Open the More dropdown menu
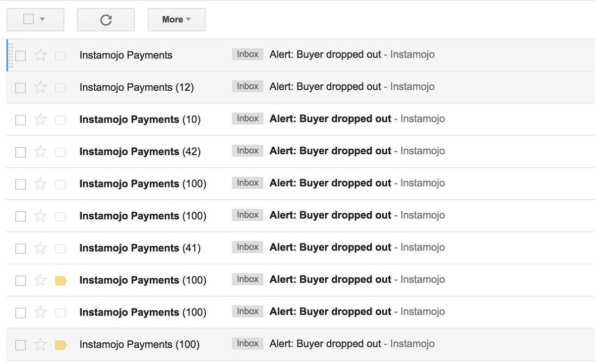The height and width of the screenshot is (364, 595). click(177, 20)
